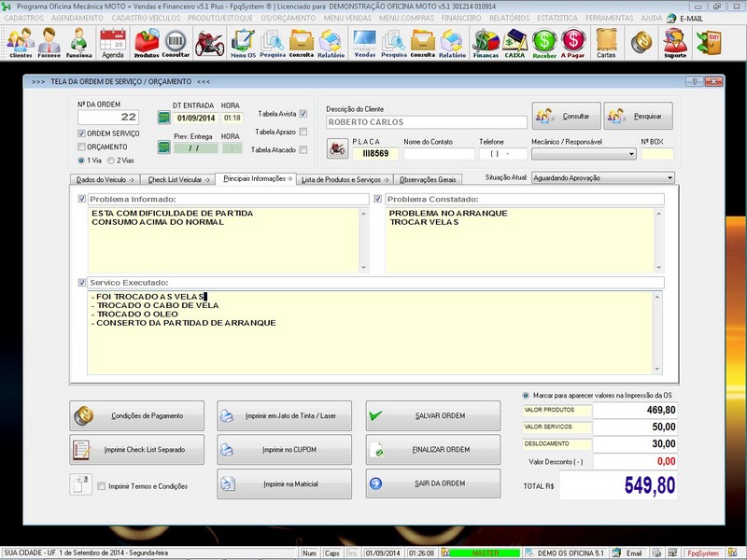Click FpqSystem in the status bar

[x=703, y=553]
